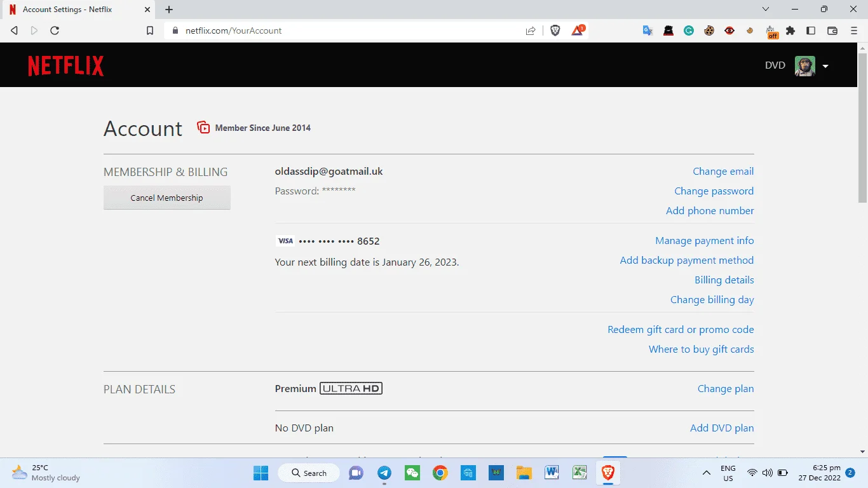This screenshot has height=488, width=868.
Task: Open the Change password link
Action: point(714,191)
